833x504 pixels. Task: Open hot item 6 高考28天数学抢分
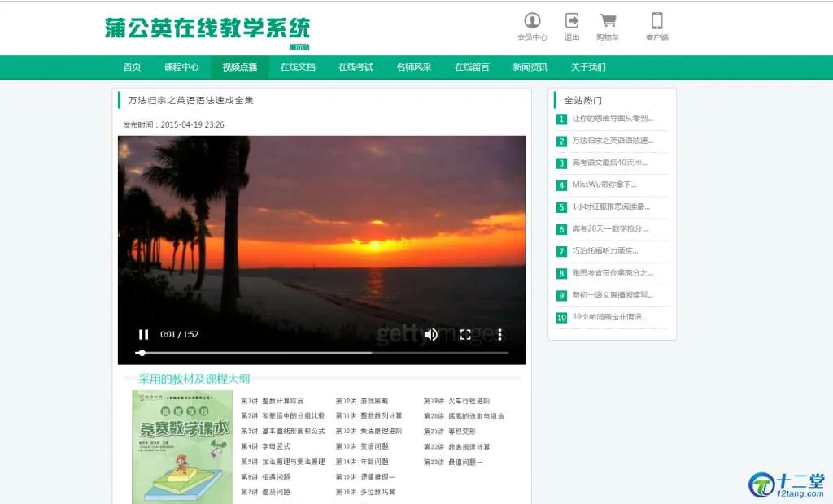609,228
